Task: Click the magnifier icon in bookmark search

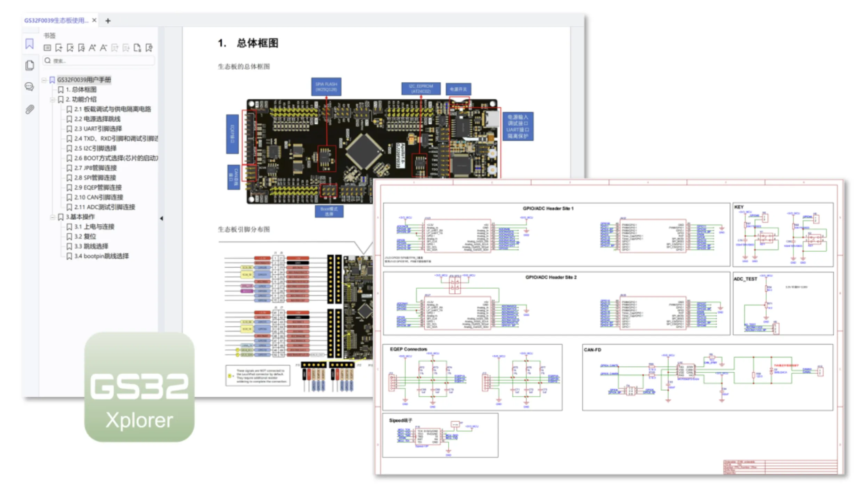Action: point(48,60)
